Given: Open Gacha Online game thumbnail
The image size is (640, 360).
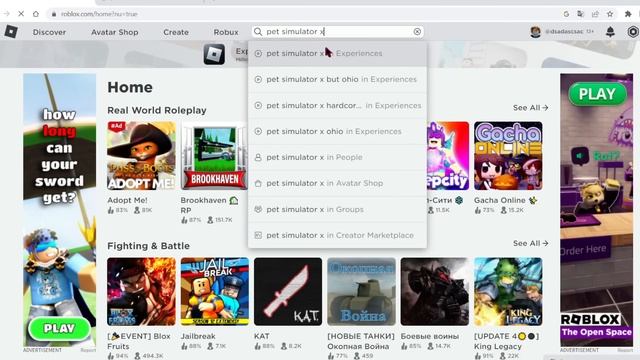Looking at the screenshot, I should pyautogui.click(x=508, y=156).
